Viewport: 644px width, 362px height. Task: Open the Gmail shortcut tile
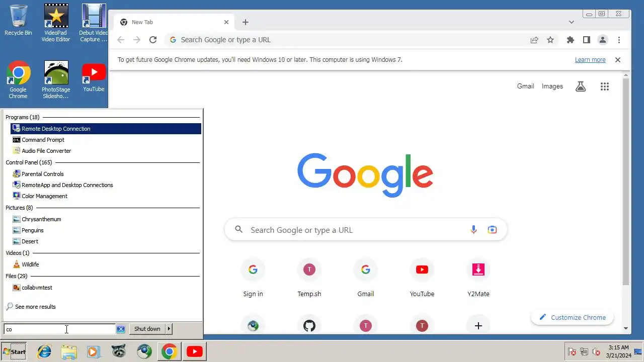point(366,278)
